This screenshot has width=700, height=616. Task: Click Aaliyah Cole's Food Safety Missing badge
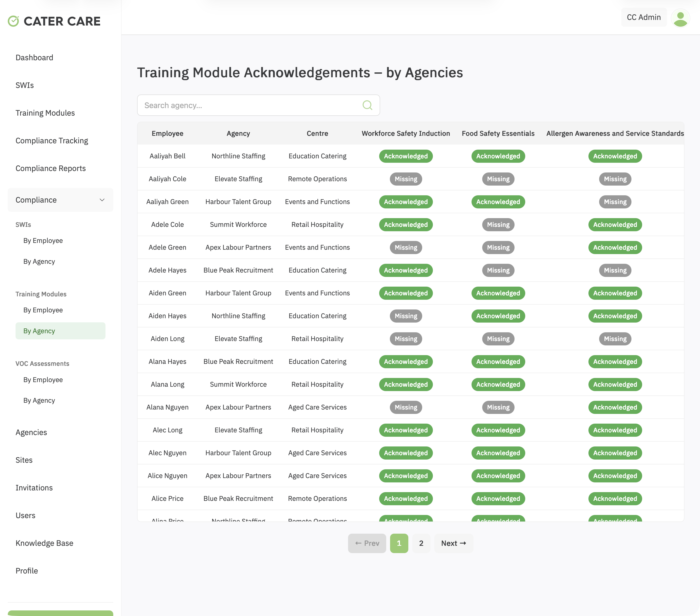tap(498, 179)
